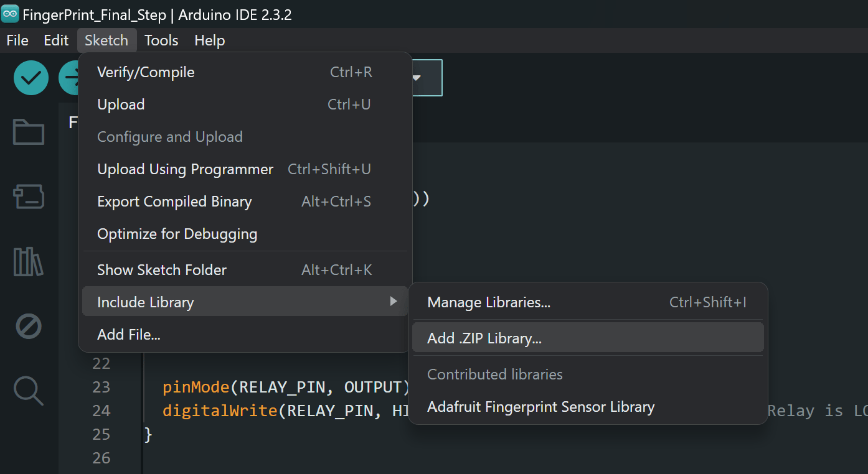Expand the Include Library submenu arrow
Viewport: 868px width, 474px height.
pyautogui.click(x=393, y=302)
